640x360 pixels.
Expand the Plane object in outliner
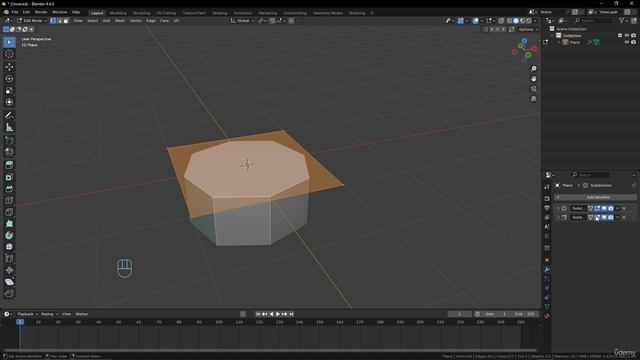[559, 42]
